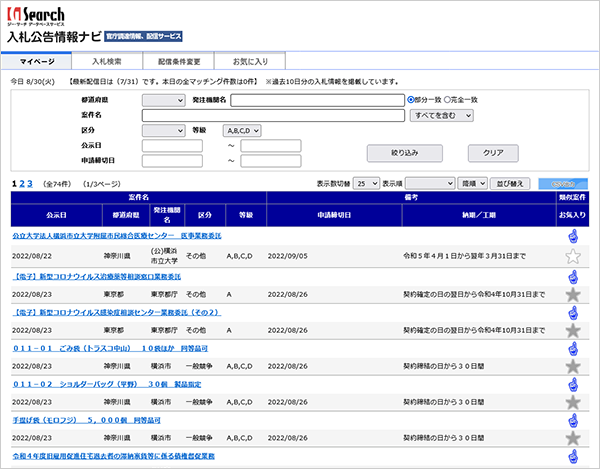Open the 表示順 sort field dropdown

(x=430, y=184)
